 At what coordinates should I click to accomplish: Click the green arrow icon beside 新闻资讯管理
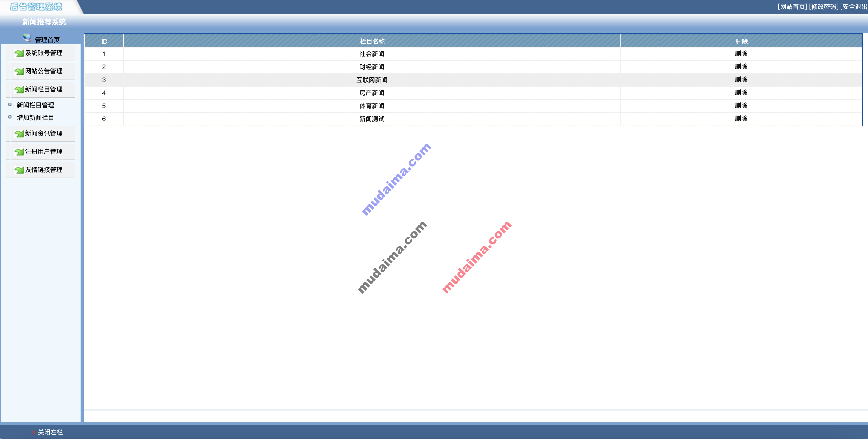pyautogui.click(x=19, y=134)
